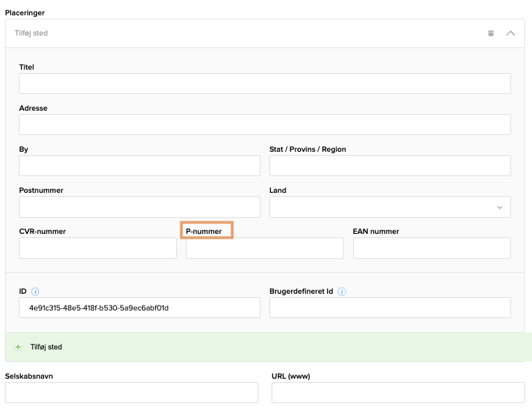
Task: Click the green plus icon
Action: click(x=18, y=347)
